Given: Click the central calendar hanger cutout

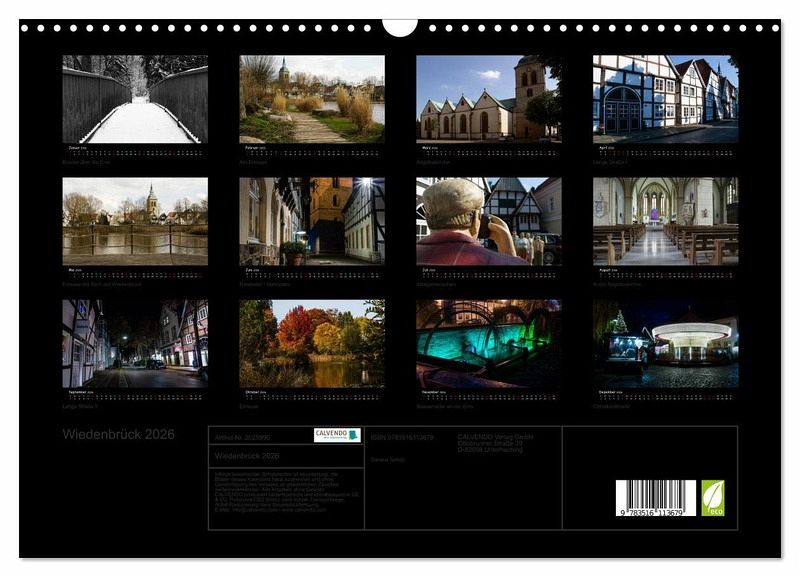Looking at the screenshot, I should point(400,27).
